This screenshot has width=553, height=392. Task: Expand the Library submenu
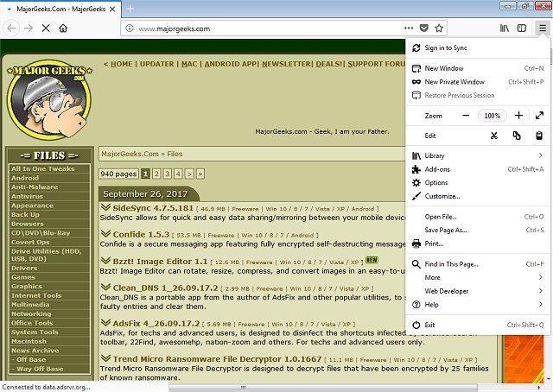point(478,155)
